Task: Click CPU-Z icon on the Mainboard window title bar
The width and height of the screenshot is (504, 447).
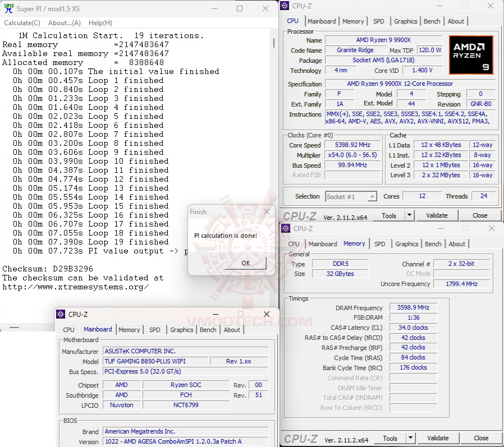Action: [x=61, y=314]
